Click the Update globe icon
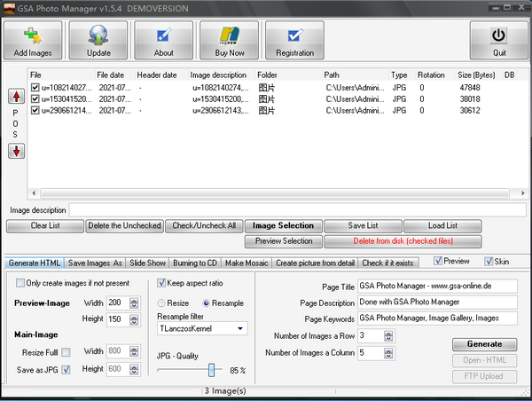 coord(98,36)
